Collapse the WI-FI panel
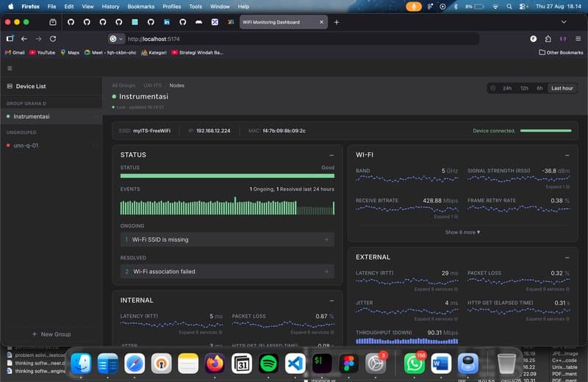The width and height of the screenshot is (588, 382). click(567, 155)
